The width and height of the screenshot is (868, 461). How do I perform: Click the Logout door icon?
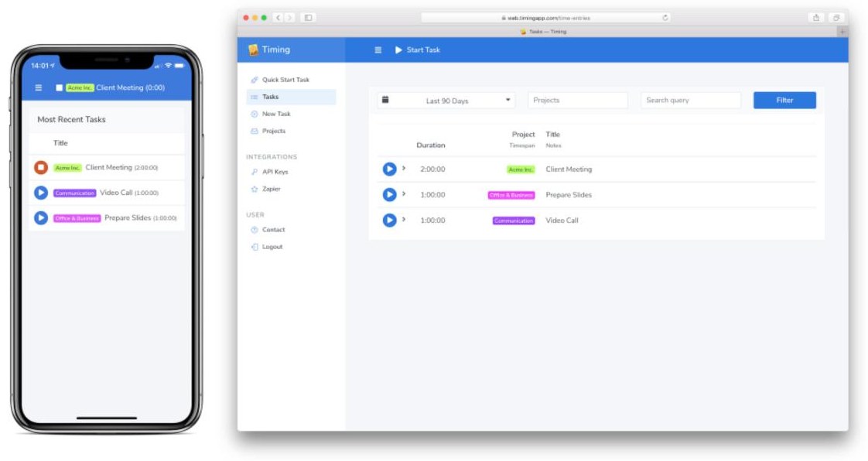255,247
